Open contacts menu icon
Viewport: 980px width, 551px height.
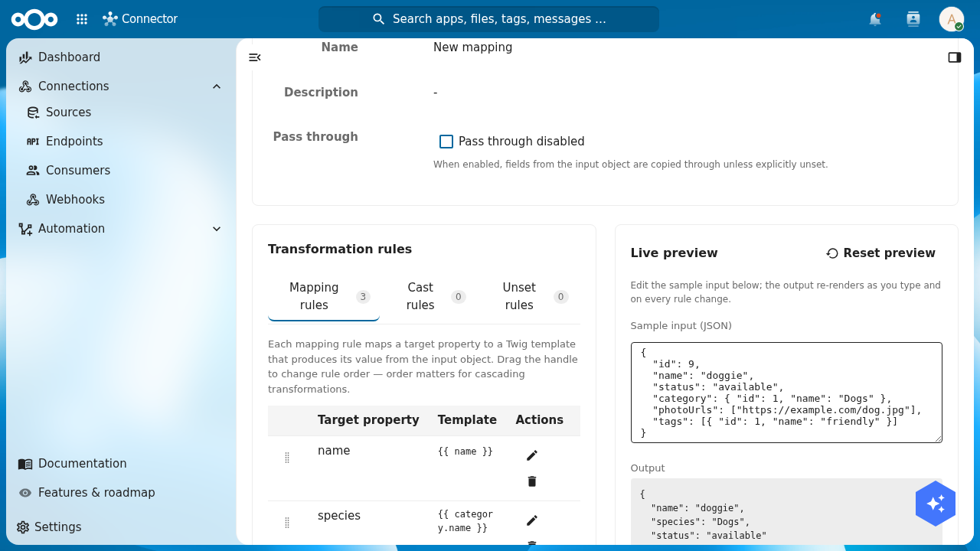913,19
